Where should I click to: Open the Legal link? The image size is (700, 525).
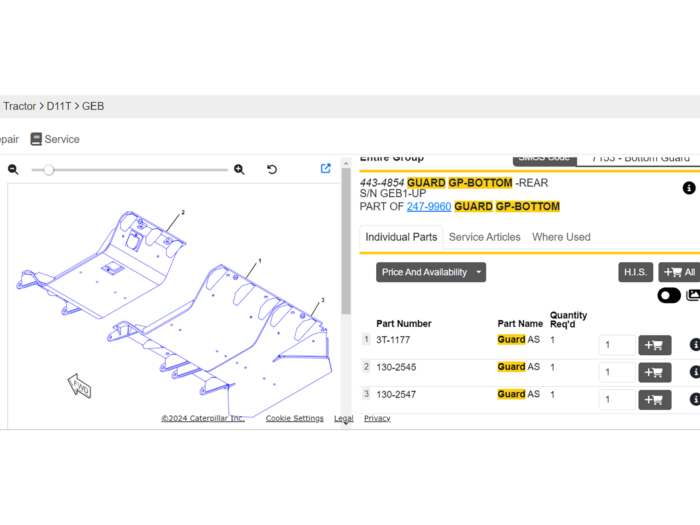click(x=343, y=418)
